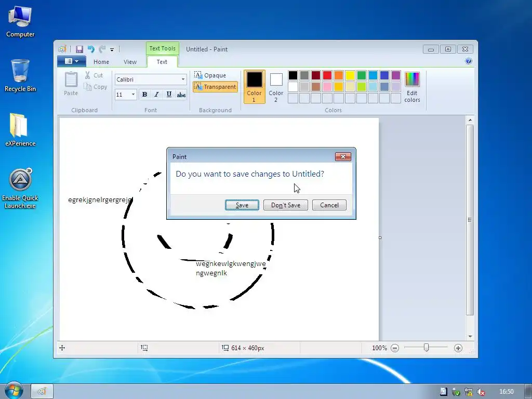Toggle Bold formatting

click(144, 95)
